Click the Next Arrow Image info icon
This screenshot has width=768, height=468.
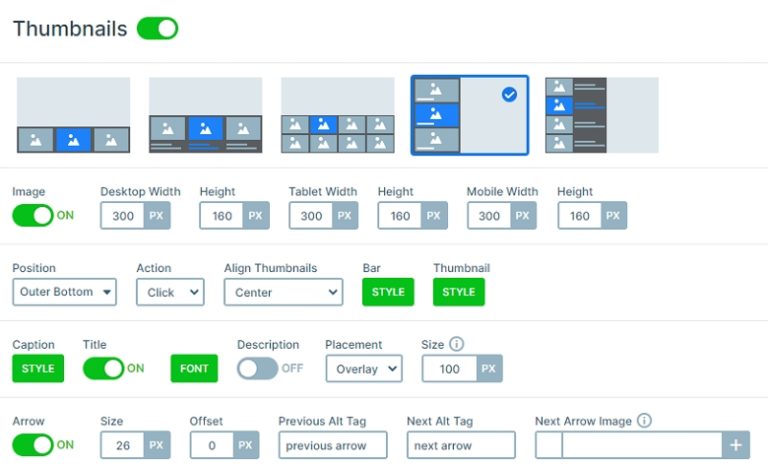644,421
